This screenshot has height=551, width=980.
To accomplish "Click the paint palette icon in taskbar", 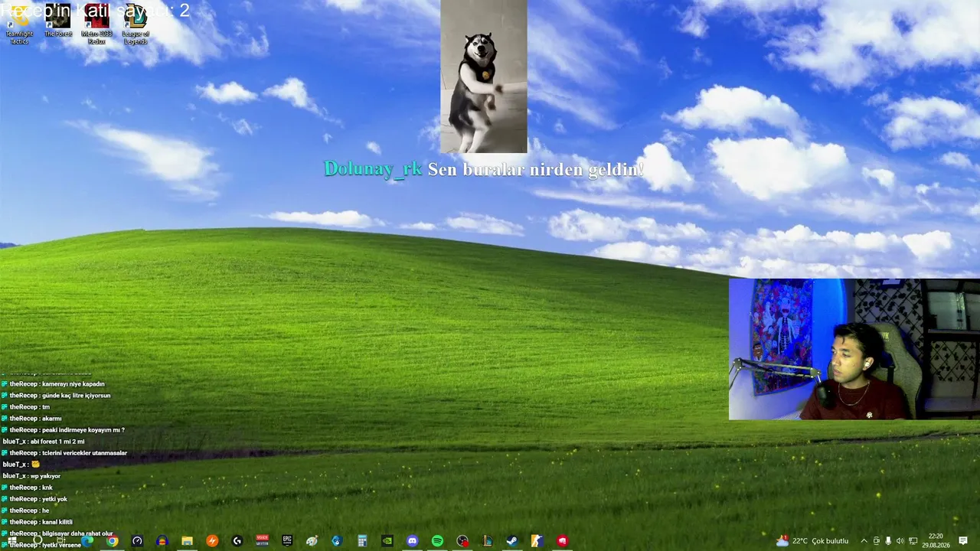I will tap(312, 541).
